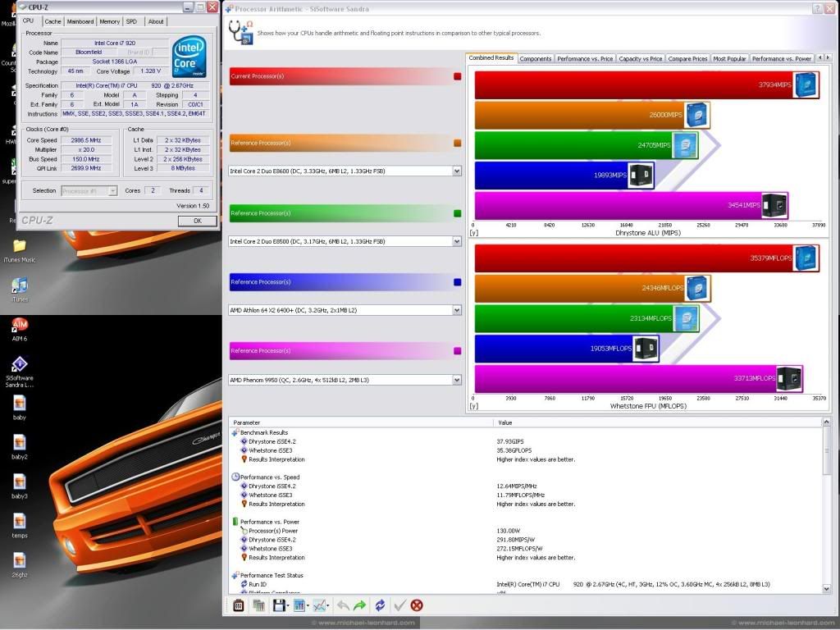
Task: Click the floppy disk save icon
Action: (x=279, y=605)
